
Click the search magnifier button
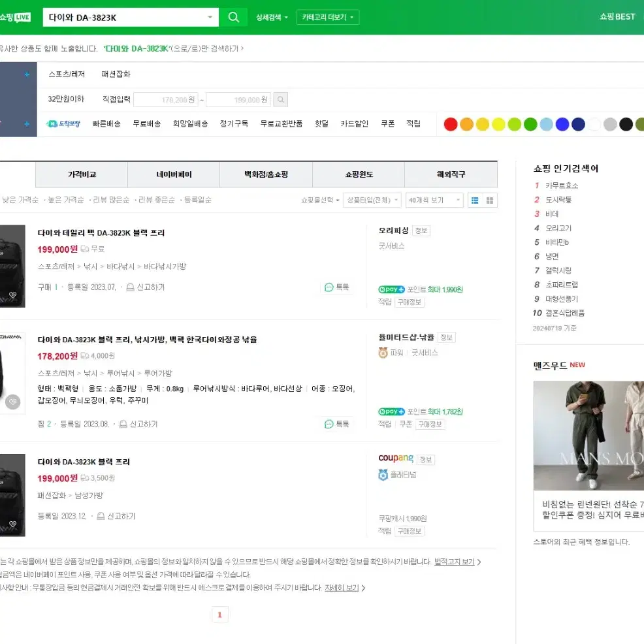[233, 17]
